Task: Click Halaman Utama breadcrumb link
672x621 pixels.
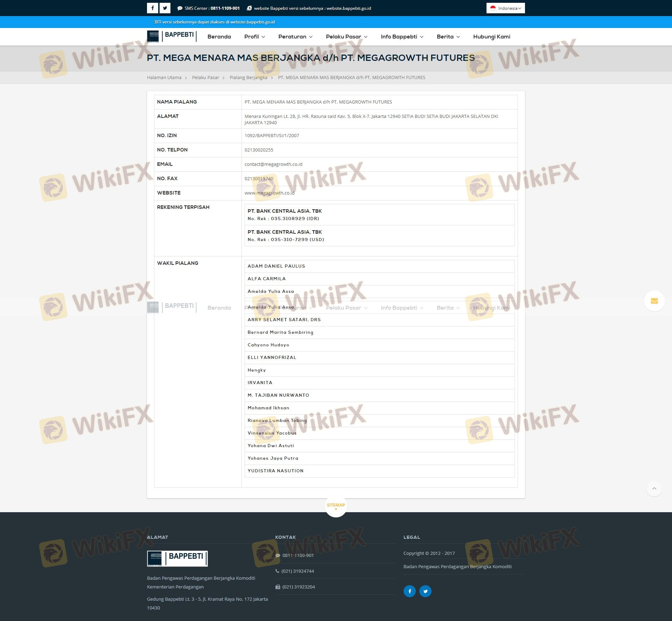Action: (x=164, y=78)
